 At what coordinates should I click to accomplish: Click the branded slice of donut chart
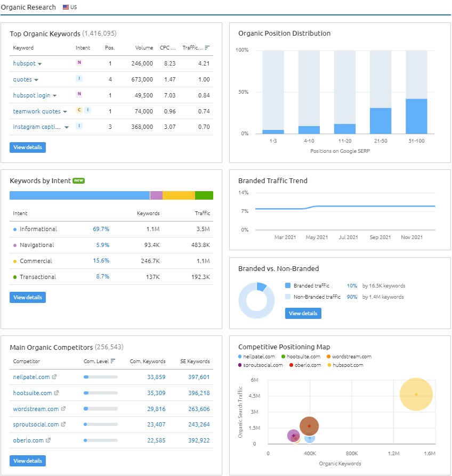coord(261,286)
